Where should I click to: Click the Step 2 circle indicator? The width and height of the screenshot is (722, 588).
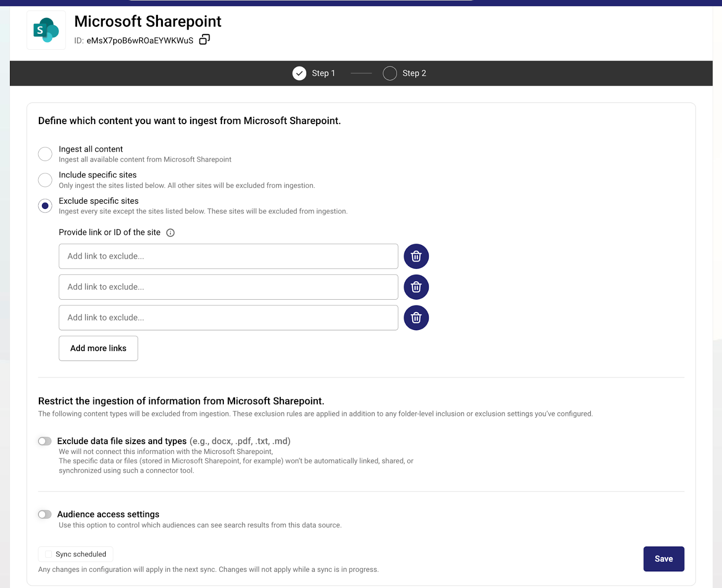390,73
